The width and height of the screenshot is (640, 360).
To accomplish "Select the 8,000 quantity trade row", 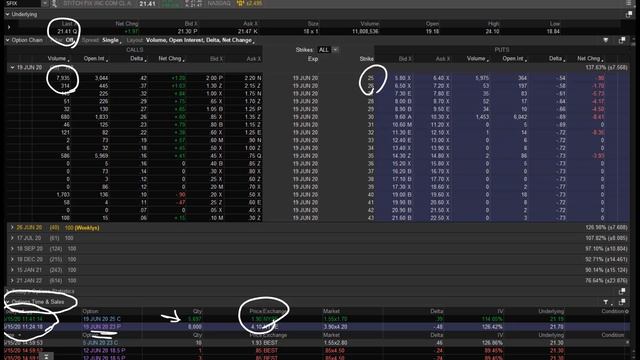I will click(x=317, y=327).
